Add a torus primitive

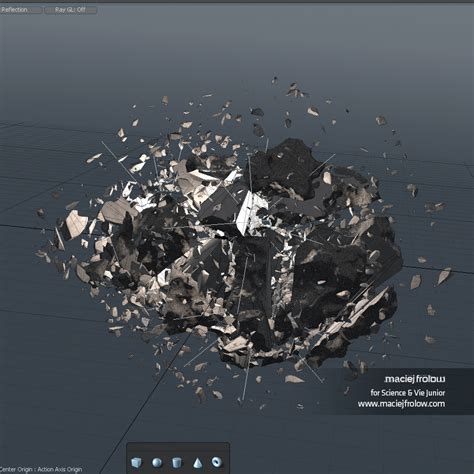217,462
